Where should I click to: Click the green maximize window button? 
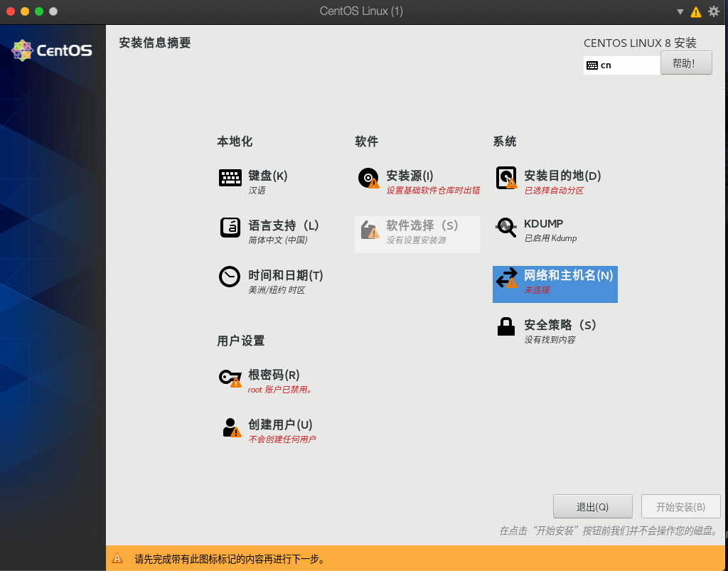point(39,11)
